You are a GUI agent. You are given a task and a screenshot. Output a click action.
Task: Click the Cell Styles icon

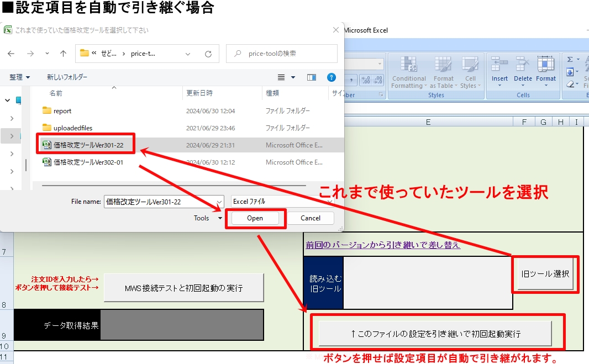pyautogui.click(x=470, y=66)
